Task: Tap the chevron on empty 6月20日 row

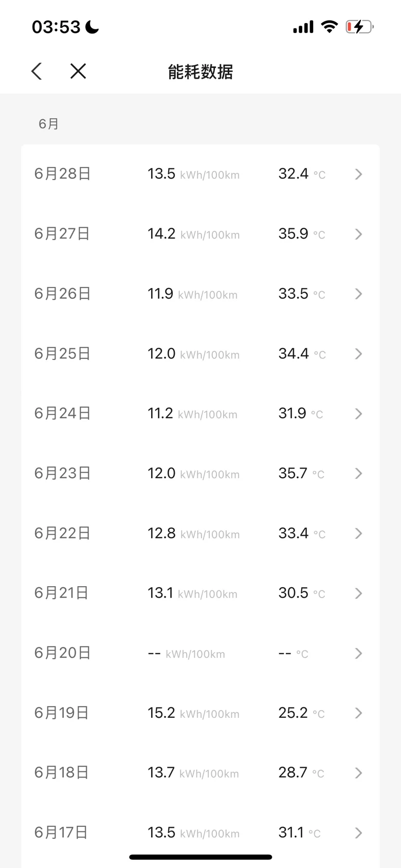Action: [x=359, y=654]
